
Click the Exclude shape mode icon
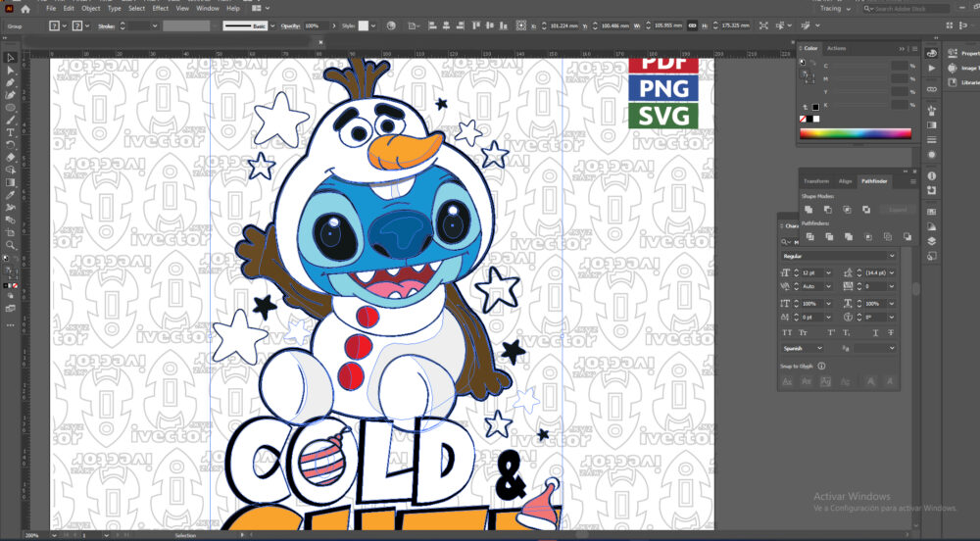[x=866, y=210]
